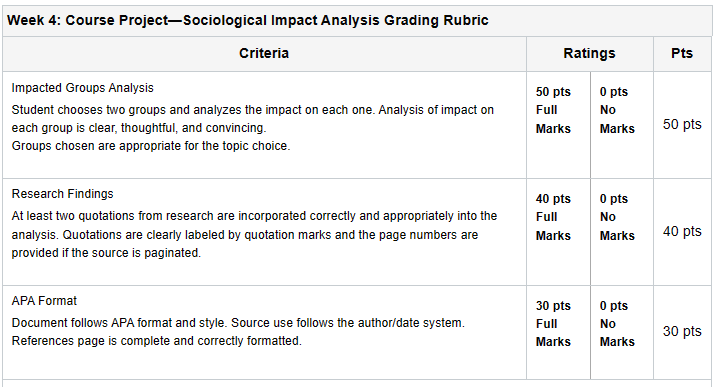Choose 0 pts No Marks for Impacted Groups
This screenshot has height=387, width=719.
(617, 111)
